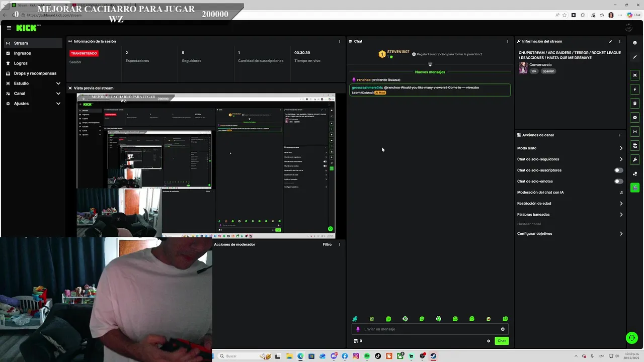Click the 18+ tag
The image size is (644, 362).
[x=534, y=71]
